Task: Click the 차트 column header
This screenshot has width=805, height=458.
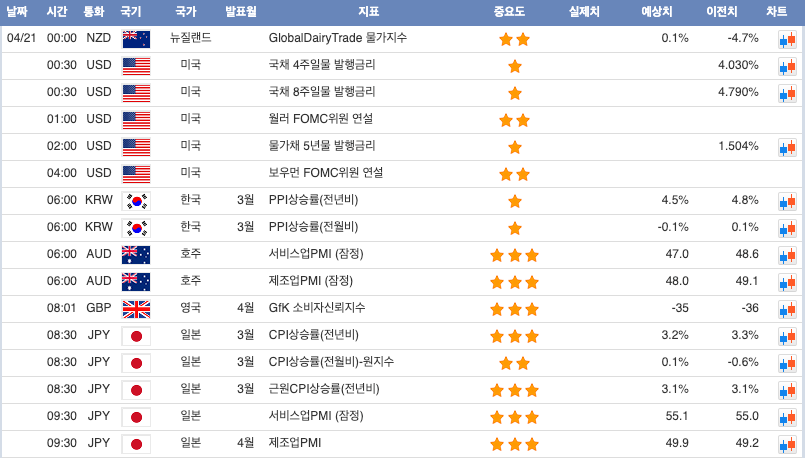Action: coord(777,12)
